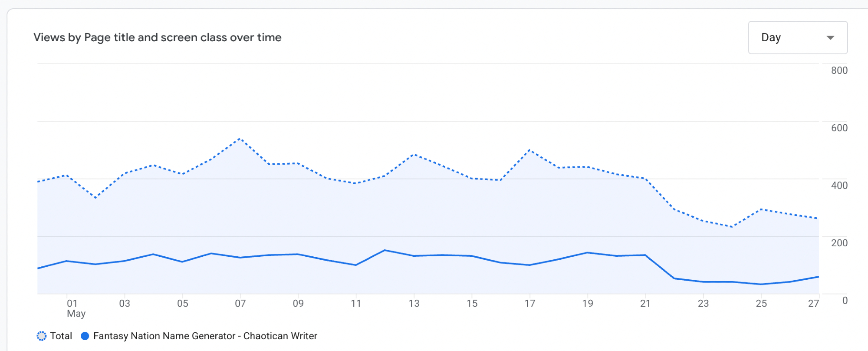This screenshot has width=868, height=351.
Task: Select 'Fantasy Nation Name Generator - Chaotican Writer' legend text
Action: point(205,336)
